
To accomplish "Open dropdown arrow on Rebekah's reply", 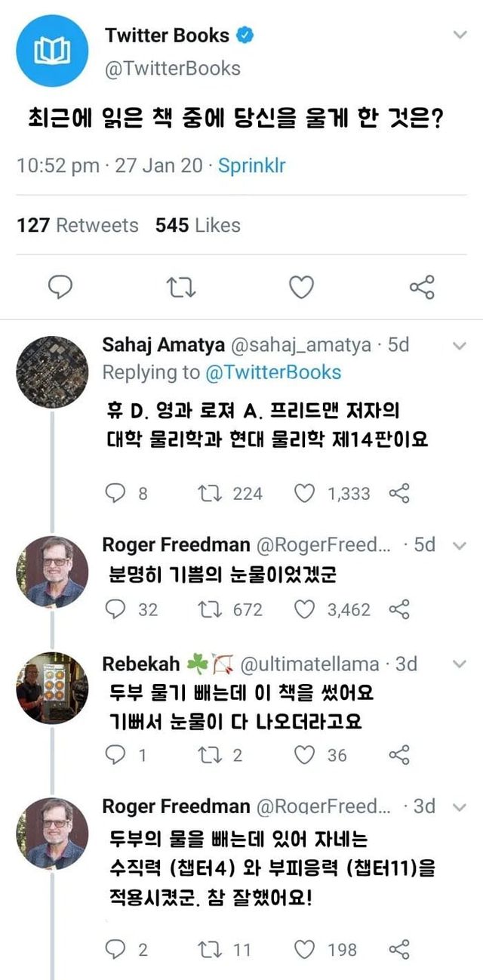I will [458, 664].
